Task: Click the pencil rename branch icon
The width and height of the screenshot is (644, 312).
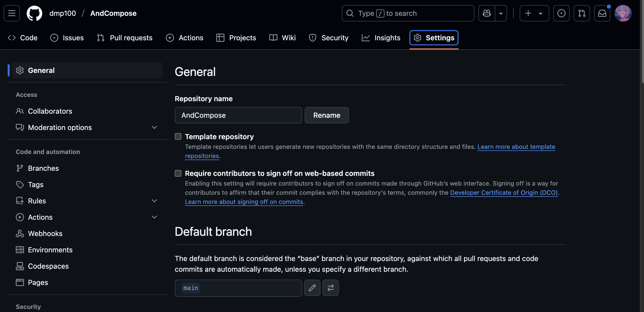Action: (312, 288)
